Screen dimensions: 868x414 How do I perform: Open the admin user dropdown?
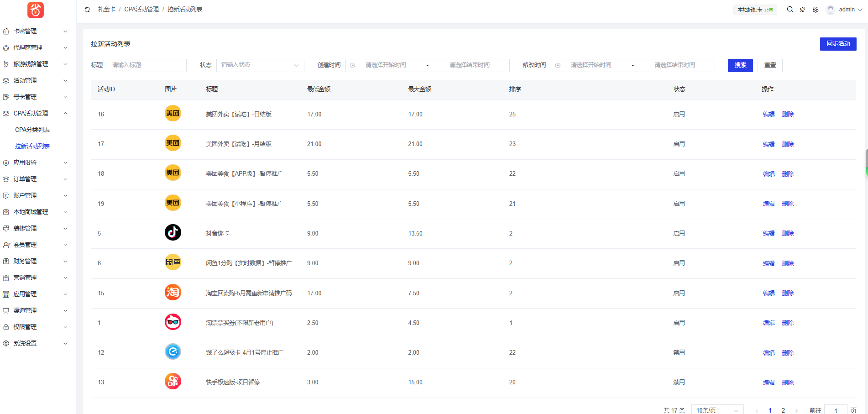(x=846, y=10)
